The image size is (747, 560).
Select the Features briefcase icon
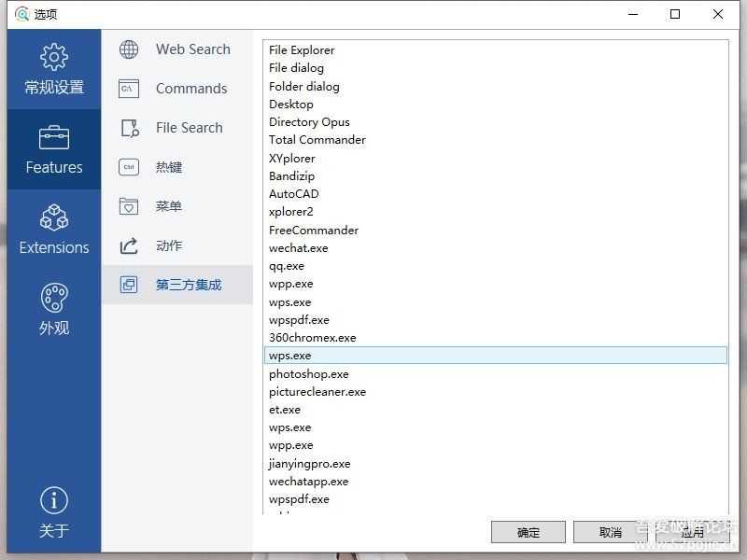pyautogui.click(x=54, y=137)
